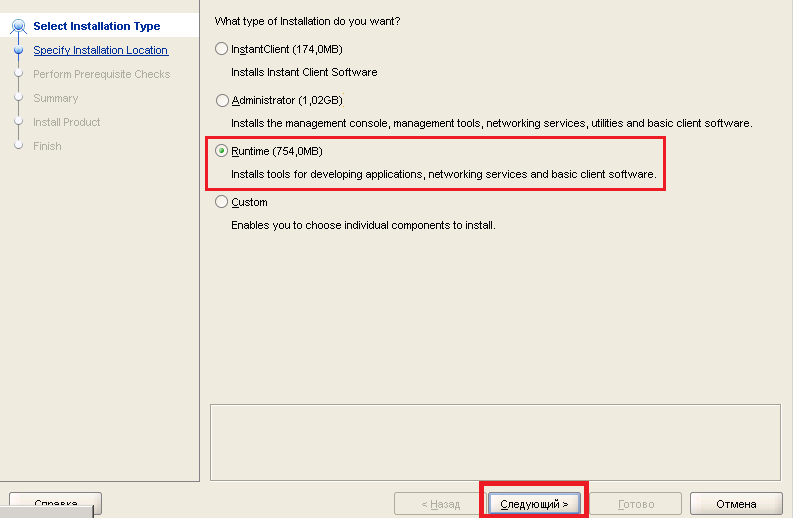This screenshot has height=518, width=793.
Task: Click the Runtime description about developing applications
Action: [x=444, y=174]
